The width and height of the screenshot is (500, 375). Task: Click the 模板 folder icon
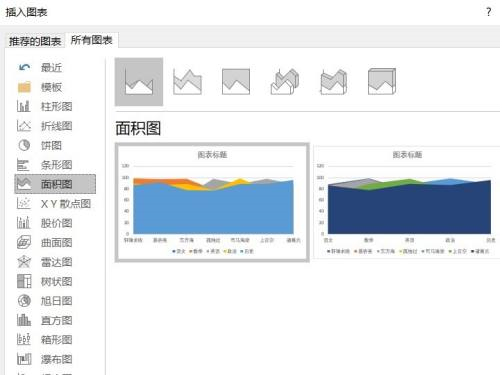point(24,87)
